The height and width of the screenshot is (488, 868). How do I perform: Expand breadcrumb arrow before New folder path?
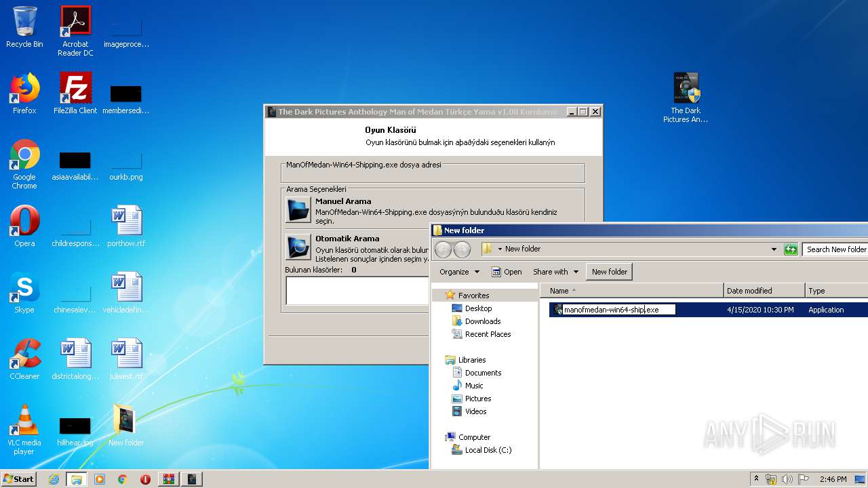(x=500, y=249)
